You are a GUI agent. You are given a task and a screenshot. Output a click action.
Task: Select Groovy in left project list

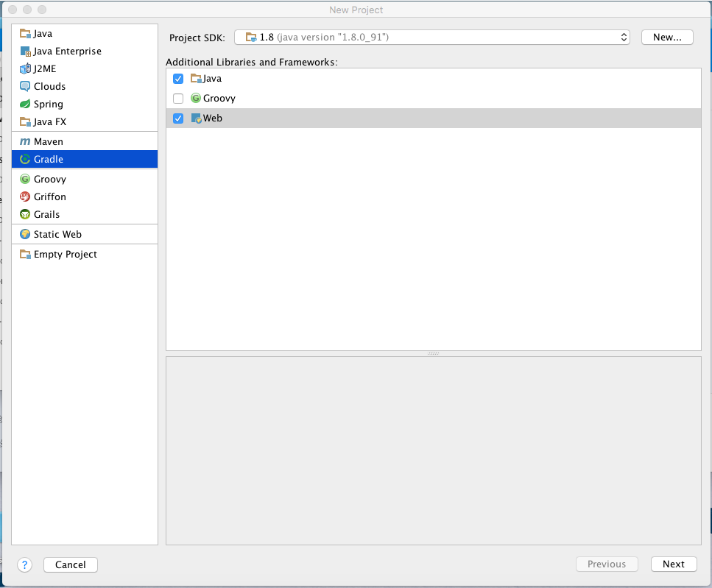pos(49,180)
